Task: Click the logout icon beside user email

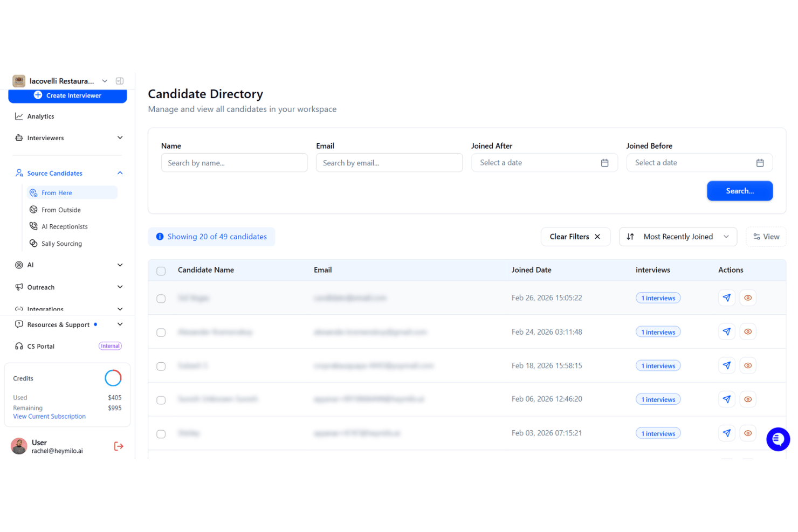Action: point(119,446)
